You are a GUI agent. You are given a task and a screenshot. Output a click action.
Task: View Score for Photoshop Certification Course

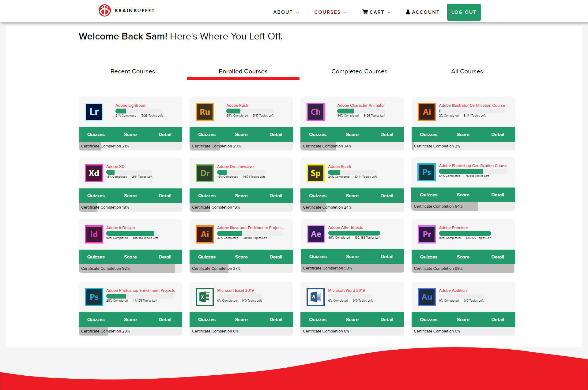click(463, 195)
